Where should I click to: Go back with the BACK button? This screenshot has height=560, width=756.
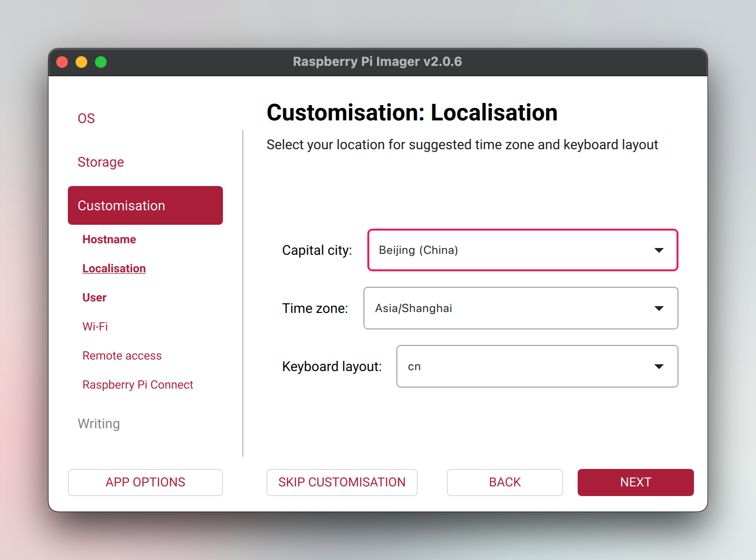(505, 482)
